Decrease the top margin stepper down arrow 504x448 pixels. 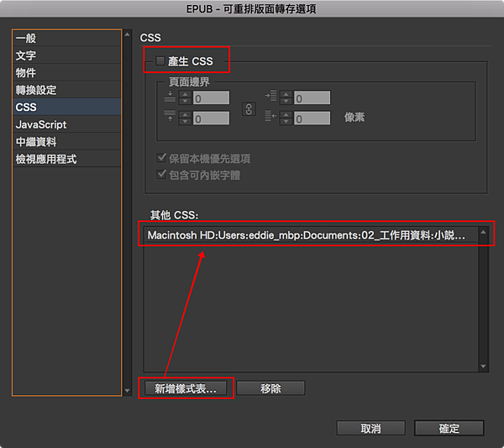(185, 101)
